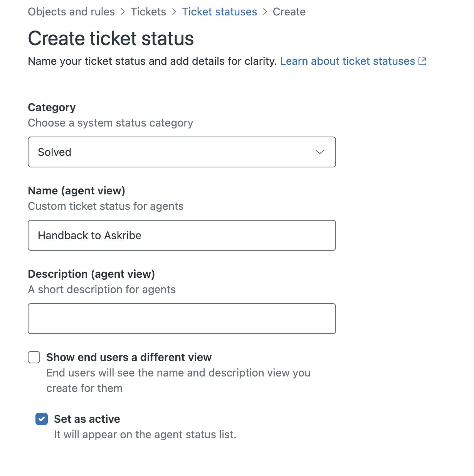Image resolution: width=474 pixels, height=476 pixels.
Task: Click the 'Set as active' label text
Action: 87,419
